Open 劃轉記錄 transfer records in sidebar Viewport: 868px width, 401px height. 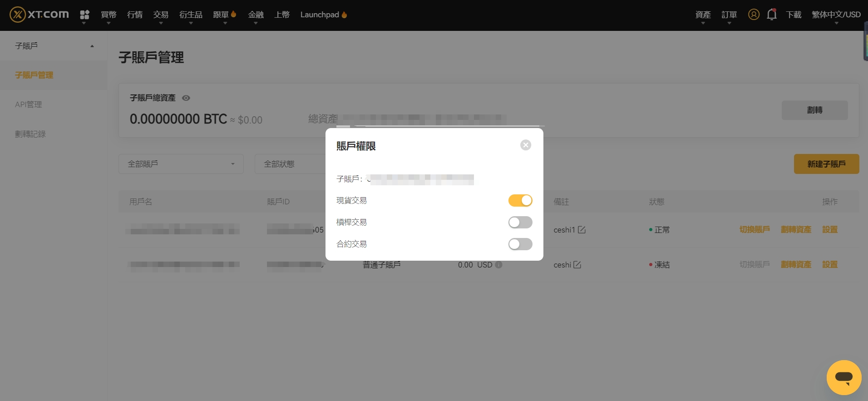(30, 134)
